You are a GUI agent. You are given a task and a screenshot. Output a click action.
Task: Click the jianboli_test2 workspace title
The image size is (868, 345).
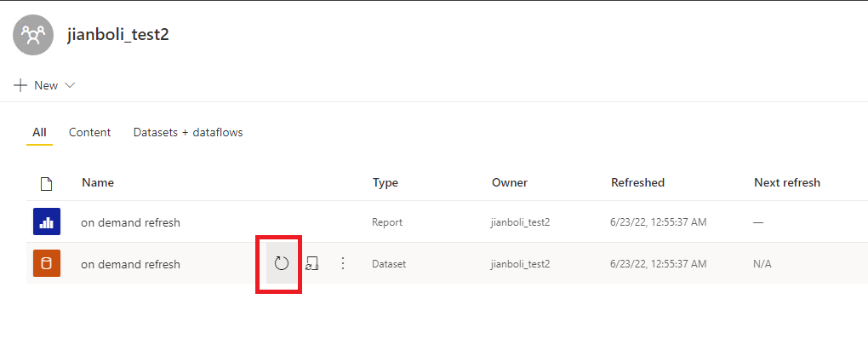[118, 35]
